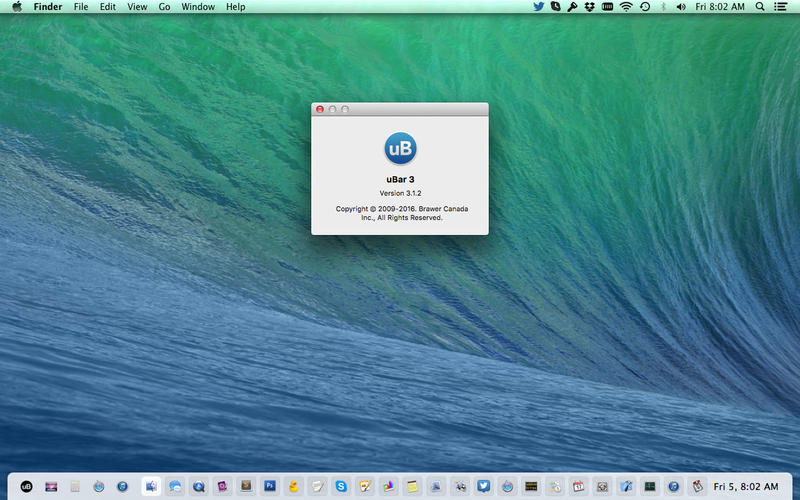
Task: Click the Bluetooth menu bar icon
Action: pyautogui.click(x=663, y=7)
